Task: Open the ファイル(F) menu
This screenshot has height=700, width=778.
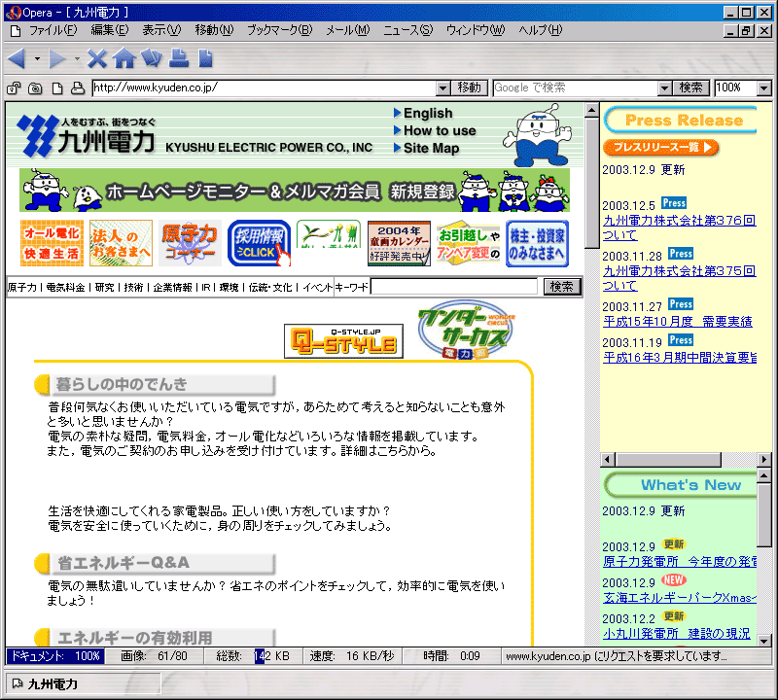Action: pos(53,31)
